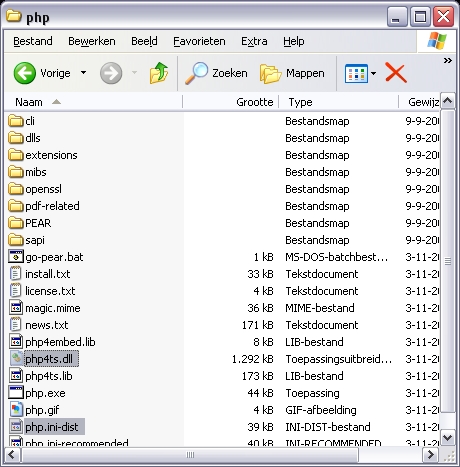Open the Vorige history dropdown arrow
This screenshot has width=460, height=467.
[x=83, y=73]
